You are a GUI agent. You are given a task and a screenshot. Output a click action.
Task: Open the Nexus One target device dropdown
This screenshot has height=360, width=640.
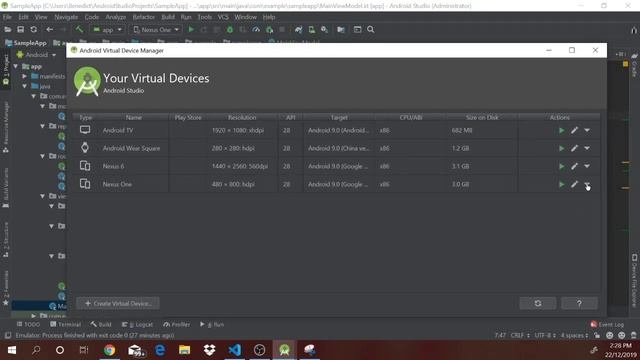(156, 30)
